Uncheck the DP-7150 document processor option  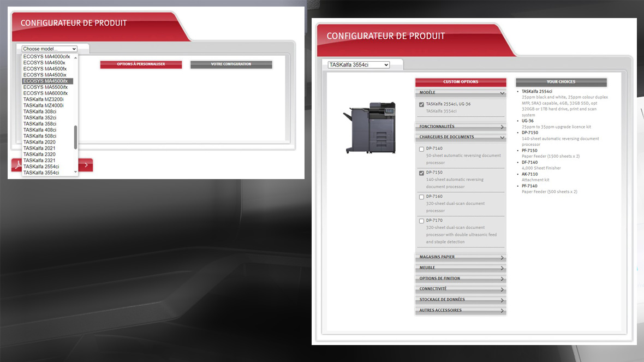coord(421,173)
